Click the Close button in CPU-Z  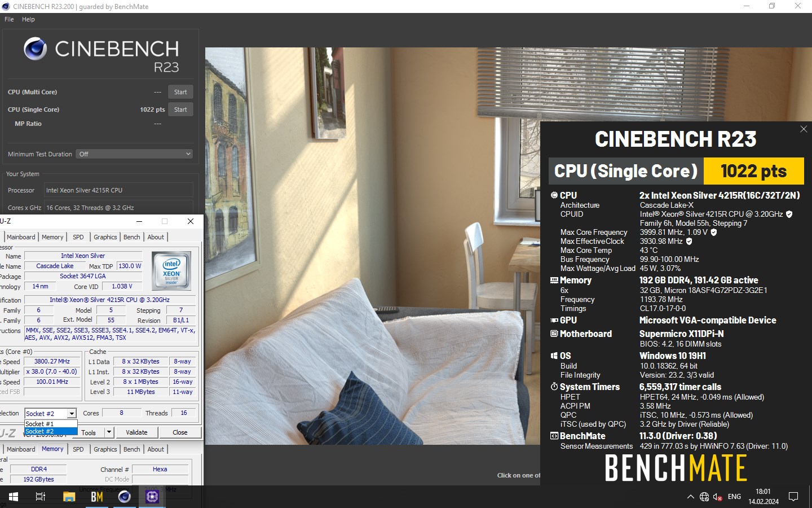(180, 432)
